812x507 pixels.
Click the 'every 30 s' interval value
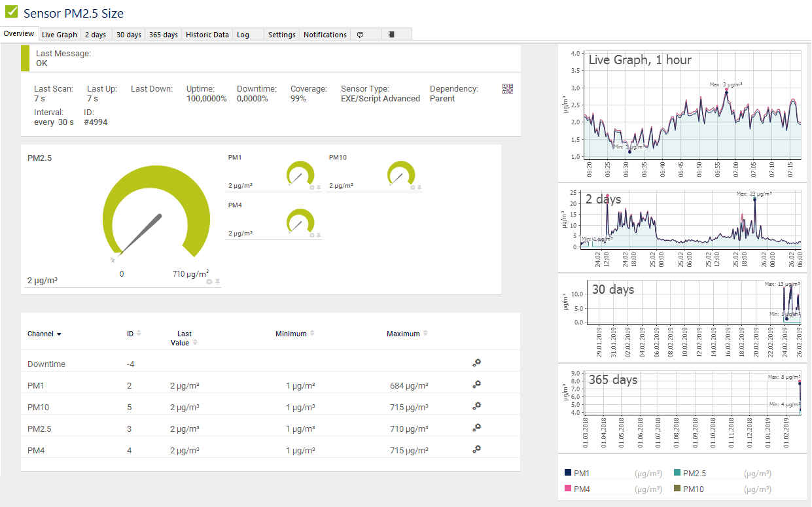click(54, 122)
